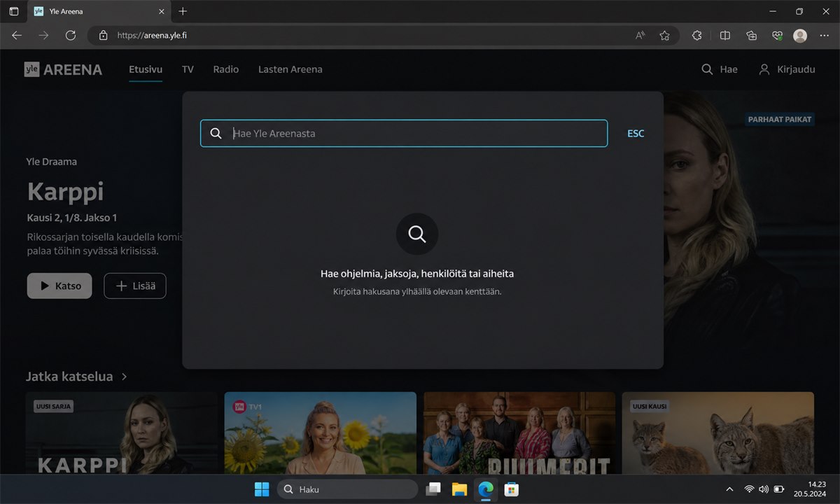Select the Radio tab
Viewport: 840px width, 504px height.
point(226,69)
